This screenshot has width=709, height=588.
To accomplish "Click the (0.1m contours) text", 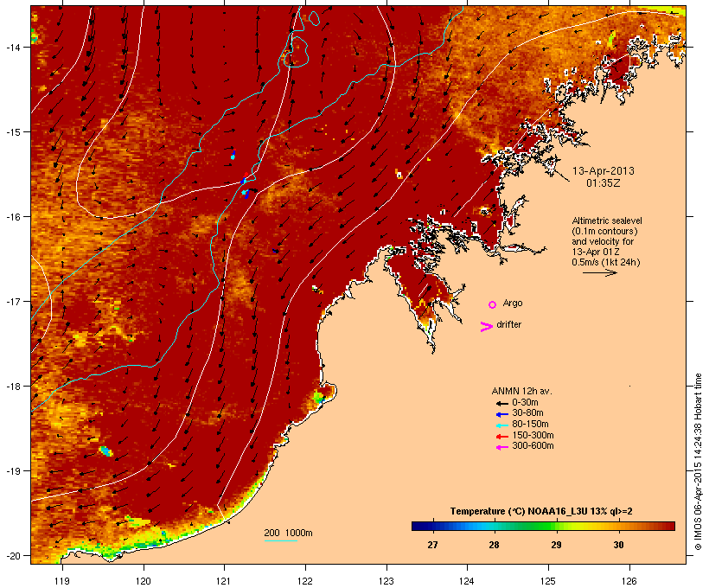I will pyautogui.click(x=604, y=231).
